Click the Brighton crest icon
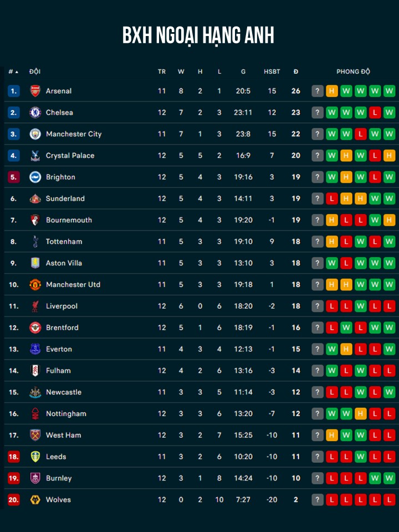Viewport: 399px width, 532px height. 35,177
